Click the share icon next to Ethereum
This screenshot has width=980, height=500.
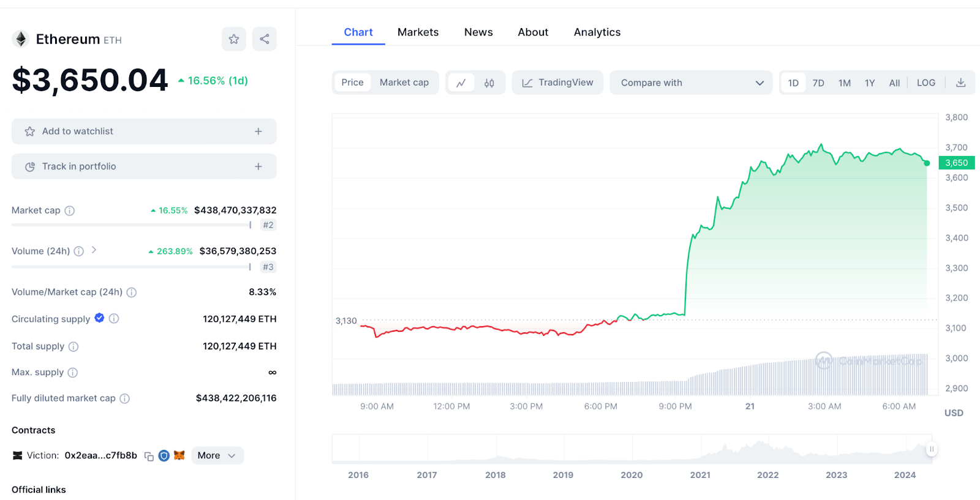265,39
